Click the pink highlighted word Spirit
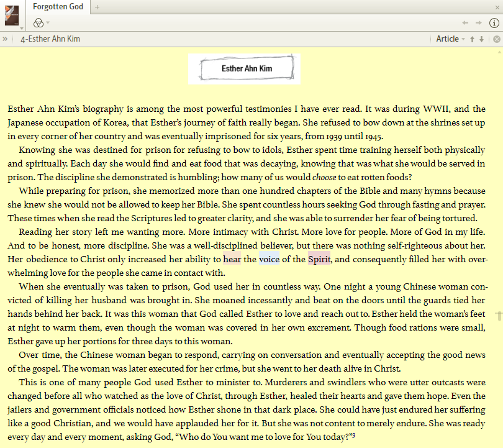This screenshot has height=448, width=503. [319, 259]
